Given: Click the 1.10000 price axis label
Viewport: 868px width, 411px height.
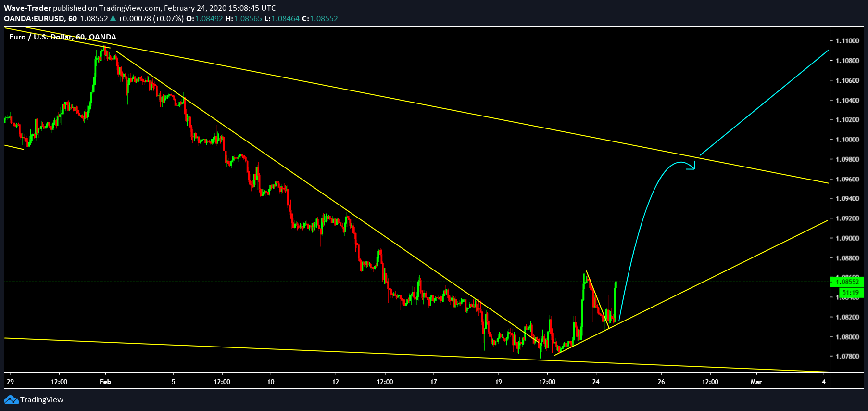Looking at the screenshot, I should point(847,140).
